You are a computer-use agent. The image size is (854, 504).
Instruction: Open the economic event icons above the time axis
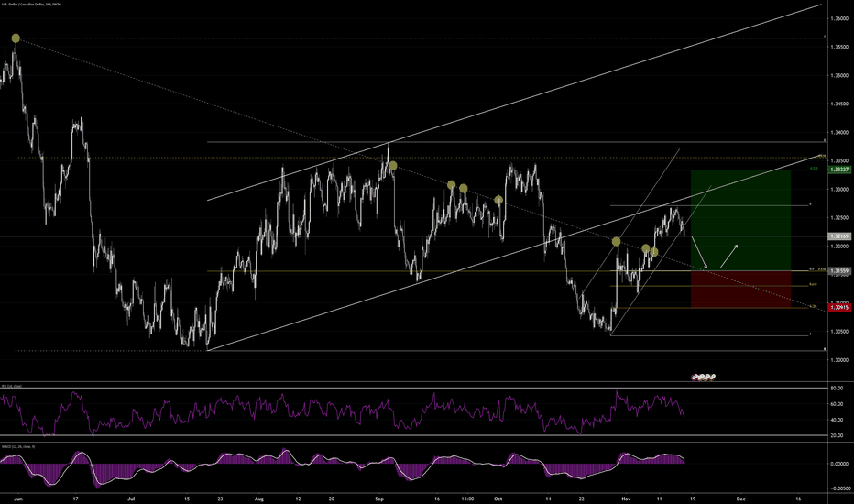[704, 376]
